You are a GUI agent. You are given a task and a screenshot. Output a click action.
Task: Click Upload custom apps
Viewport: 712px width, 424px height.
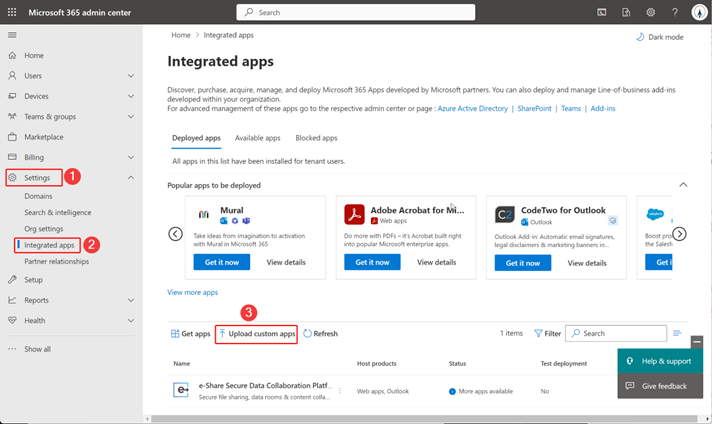coord(257,334)
